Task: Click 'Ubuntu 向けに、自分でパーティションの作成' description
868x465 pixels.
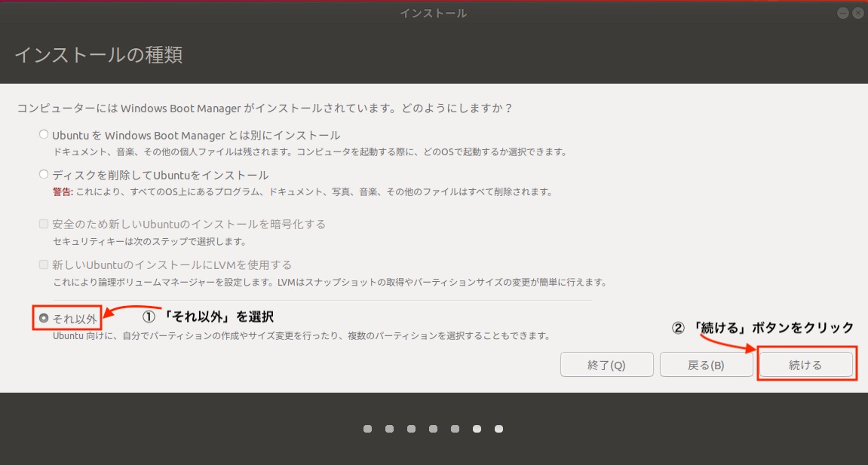Action: coord(302,335)
